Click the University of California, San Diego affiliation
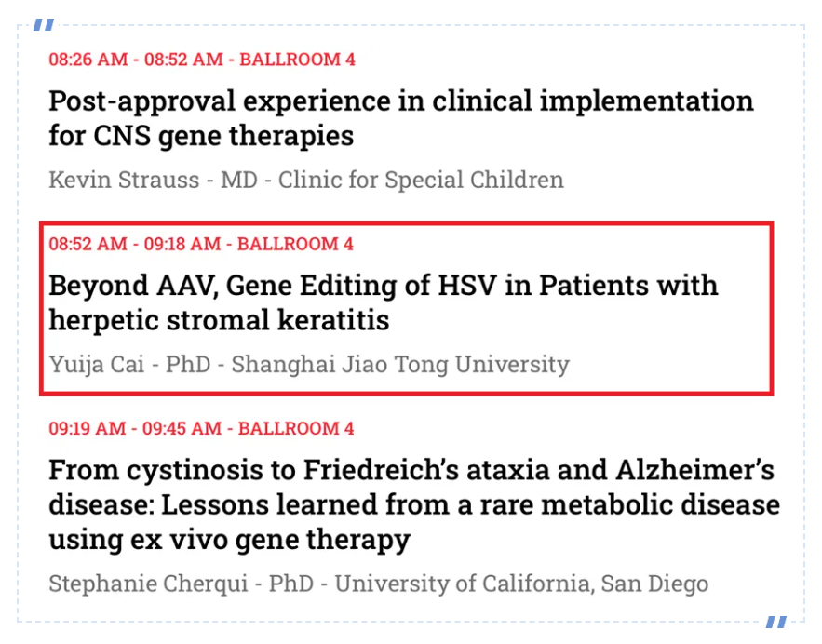This screenshot has height=644, width=822. point(521,584)
